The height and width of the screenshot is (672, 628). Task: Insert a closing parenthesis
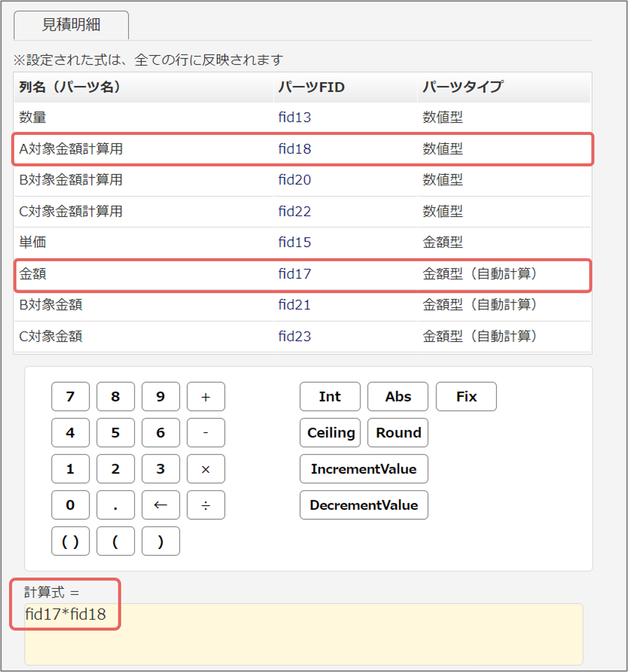coord(161,541)
